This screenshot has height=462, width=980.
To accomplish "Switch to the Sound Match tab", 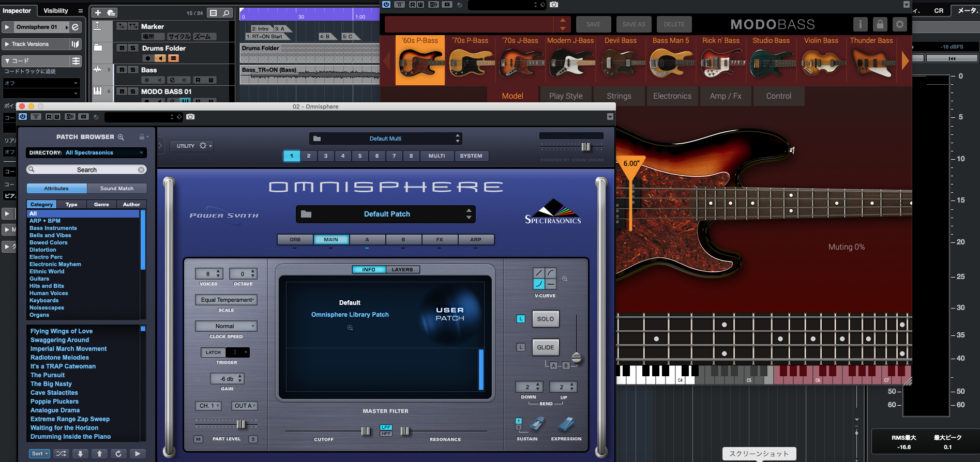I will (x=117, y=189).
